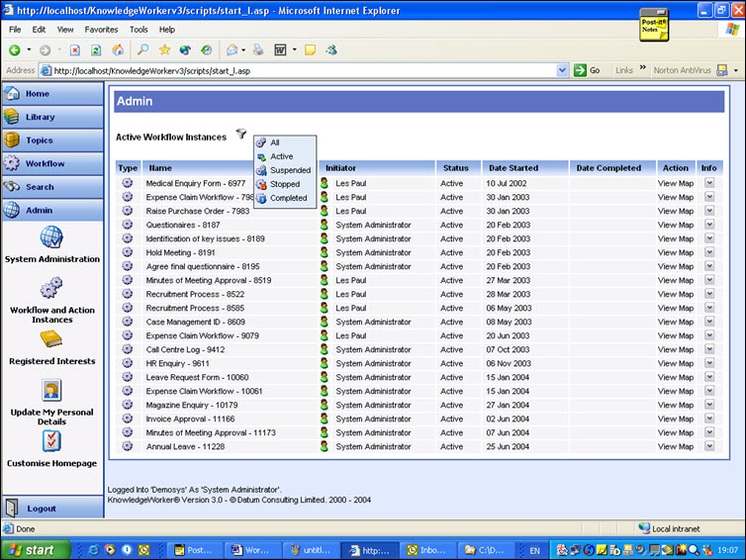Image resolution: width=746 pixels, height=560 pixels.
Task: Open Registered Interests book icon
Action: tap(51, 338)
